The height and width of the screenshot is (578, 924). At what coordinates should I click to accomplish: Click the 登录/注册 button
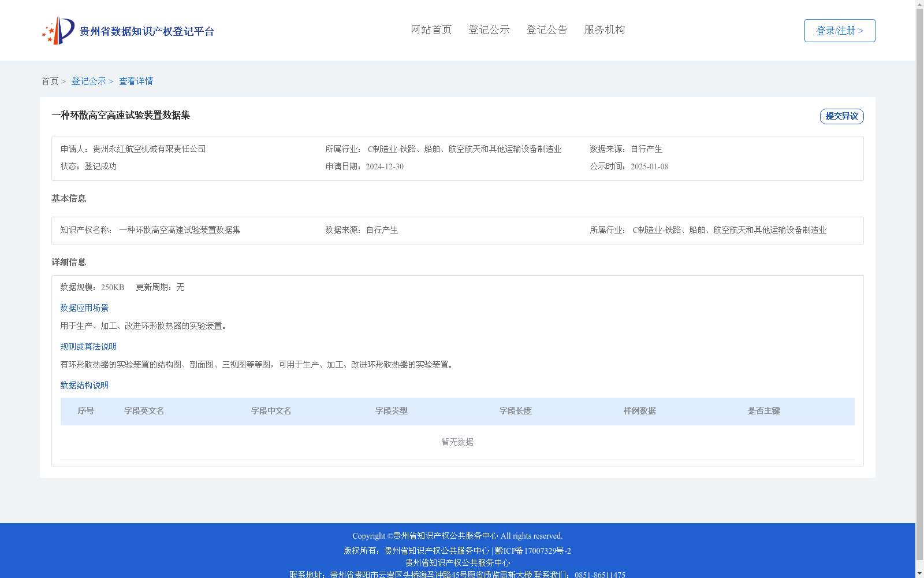(840, 31)
